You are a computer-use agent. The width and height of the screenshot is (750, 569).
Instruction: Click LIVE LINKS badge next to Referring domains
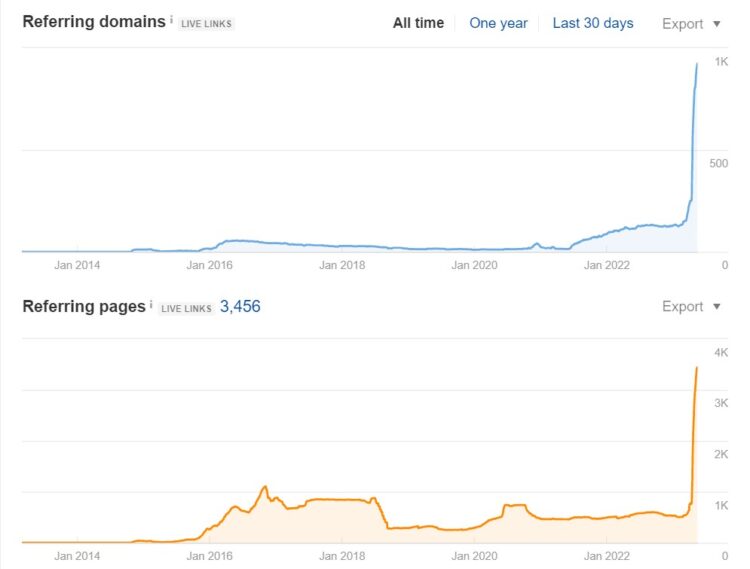point(206,23)
